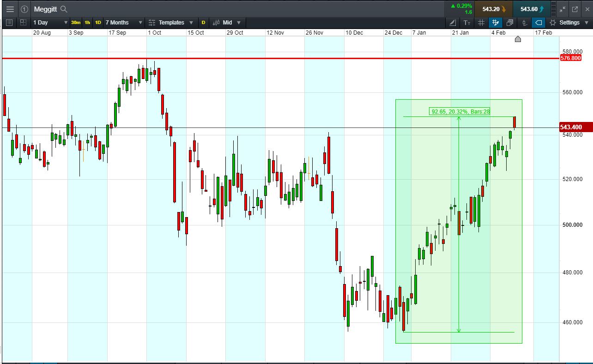Click the 12 Nov date label
This screenshot has width=593, height=364.
pyautogui.click(x=275, y=33)
